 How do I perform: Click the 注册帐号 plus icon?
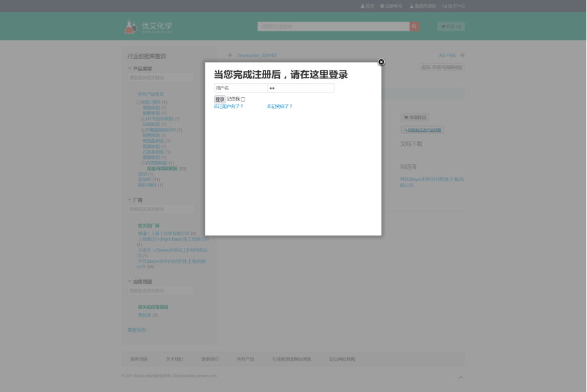coord(382,6)
